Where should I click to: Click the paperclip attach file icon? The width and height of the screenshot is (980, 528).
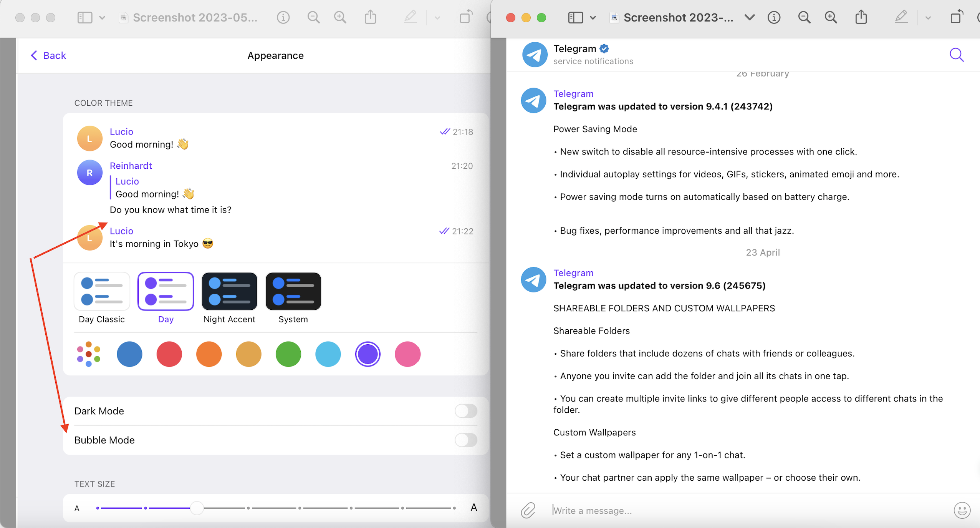528,510
